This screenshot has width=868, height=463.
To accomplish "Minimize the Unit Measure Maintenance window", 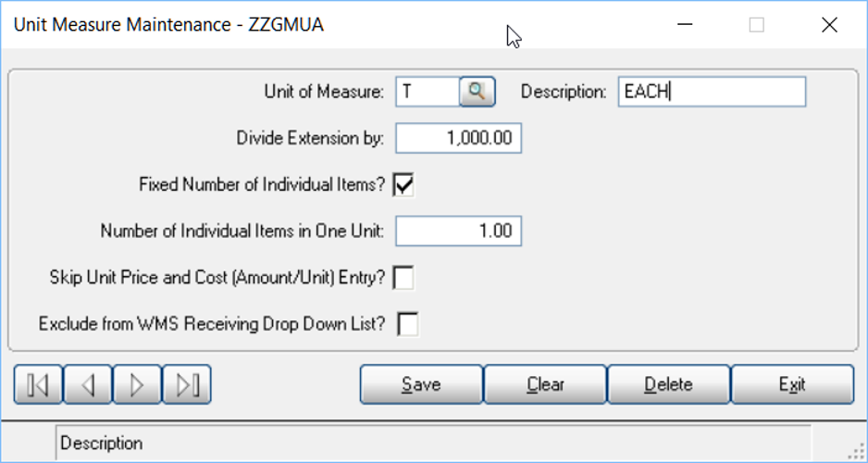I will tap(685, 25).
